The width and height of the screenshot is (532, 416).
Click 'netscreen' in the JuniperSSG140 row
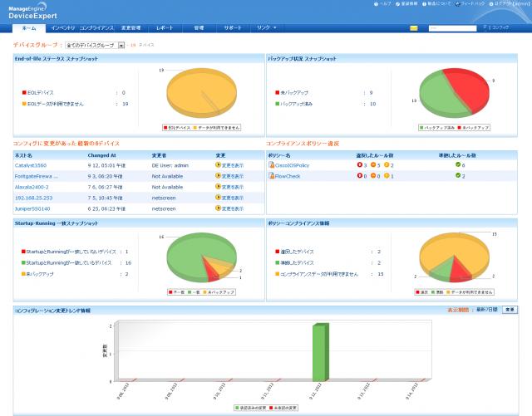164,209
